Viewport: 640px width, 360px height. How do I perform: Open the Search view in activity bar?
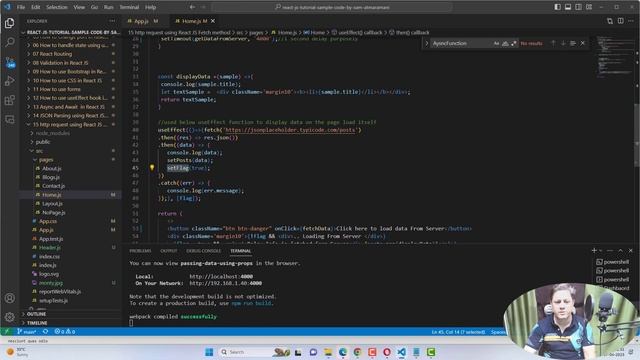coord(9,42)
